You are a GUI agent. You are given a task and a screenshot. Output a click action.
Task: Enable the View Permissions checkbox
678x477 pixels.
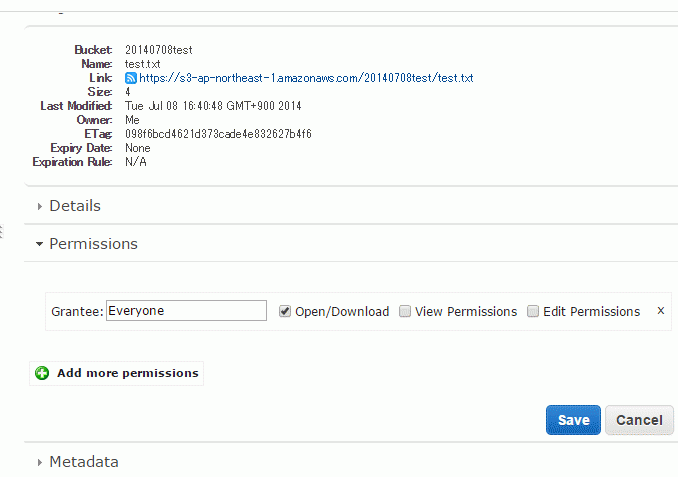(405, 311)
